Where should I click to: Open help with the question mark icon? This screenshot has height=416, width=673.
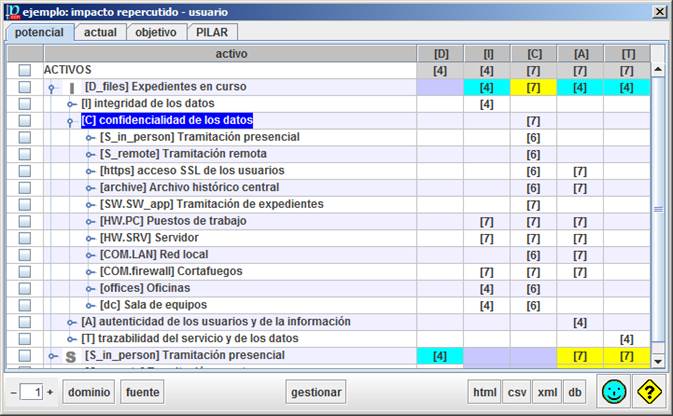[x=650, y=392]
